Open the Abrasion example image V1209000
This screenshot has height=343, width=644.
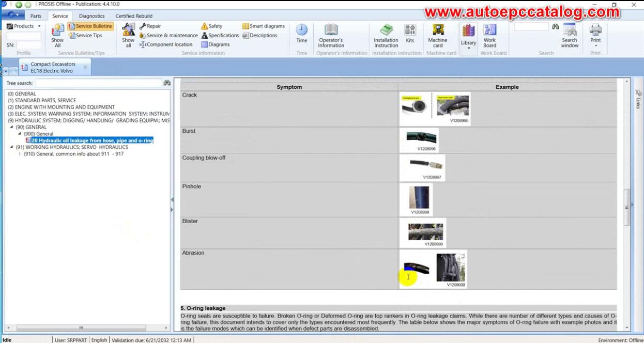tap(433, 269)
